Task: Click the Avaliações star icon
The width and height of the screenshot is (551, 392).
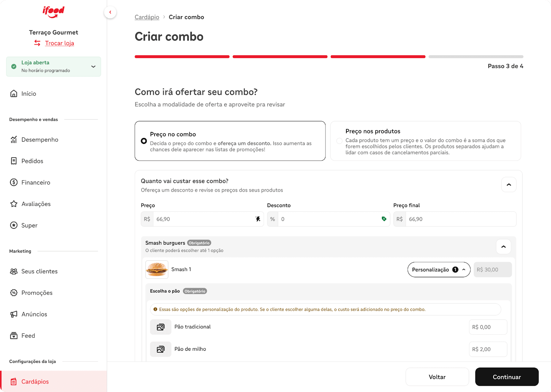Action: click(x=14, y=204)
